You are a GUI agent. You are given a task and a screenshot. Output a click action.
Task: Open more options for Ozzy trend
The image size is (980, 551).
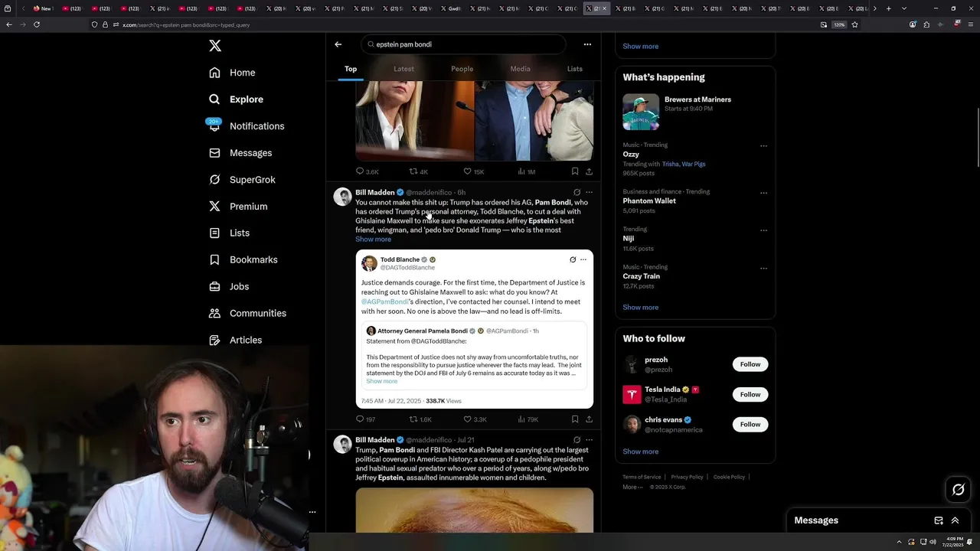[763, 145]
